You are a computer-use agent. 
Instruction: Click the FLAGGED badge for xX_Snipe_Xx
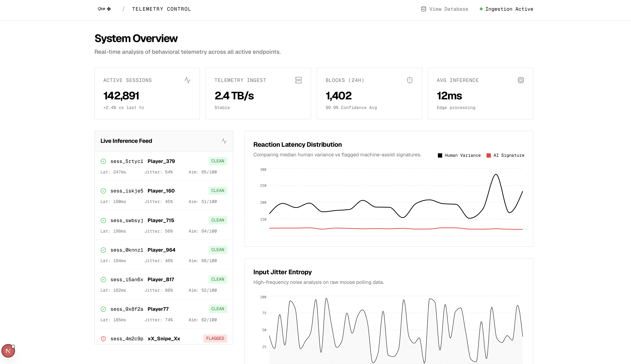[x=215, y=339]
